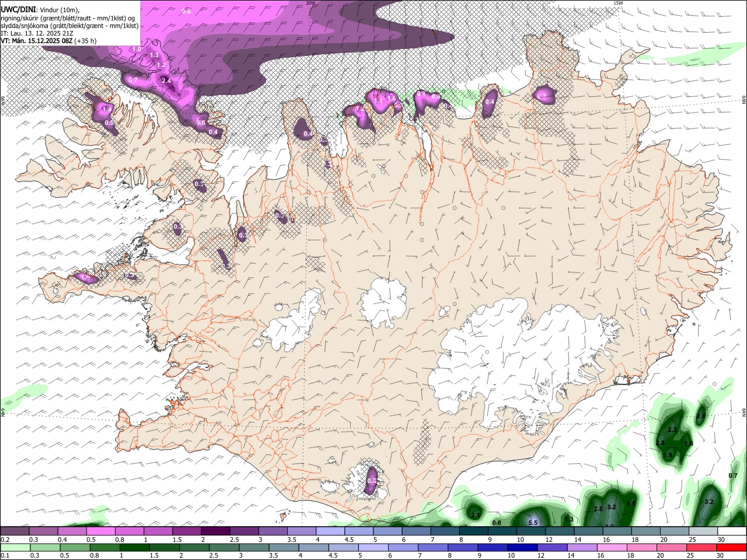Click the 1.0 snowfall value on the map

pos(137,50)
